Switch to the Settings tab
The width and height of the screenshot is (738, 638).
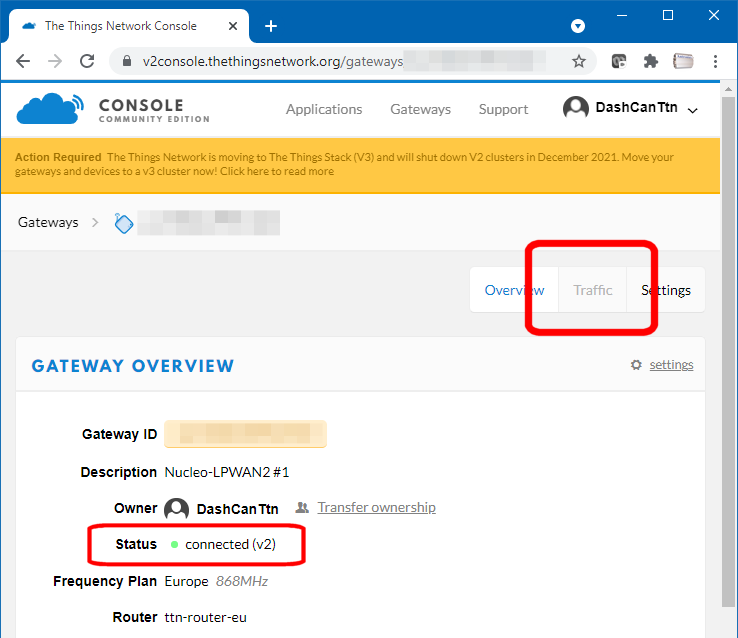(x=666, y=290)
